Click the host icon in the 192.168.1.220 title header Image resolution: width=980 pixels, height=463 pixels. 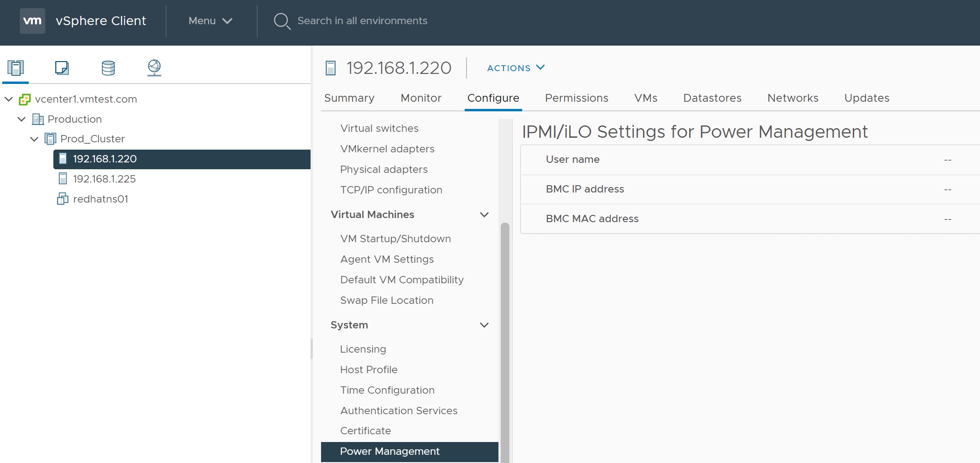click(x=331, y=68)
